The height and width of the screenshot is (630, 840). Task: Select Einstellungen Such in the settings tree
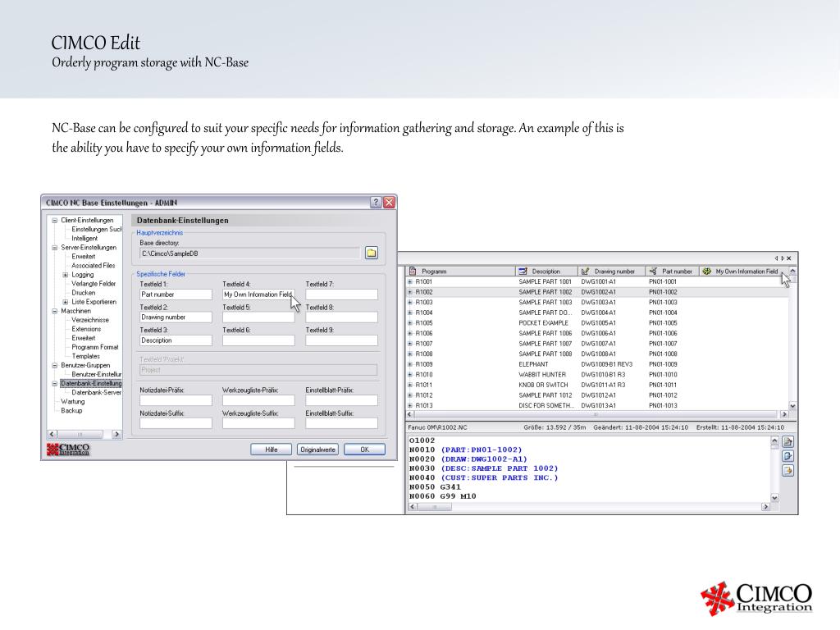point(97,230)
